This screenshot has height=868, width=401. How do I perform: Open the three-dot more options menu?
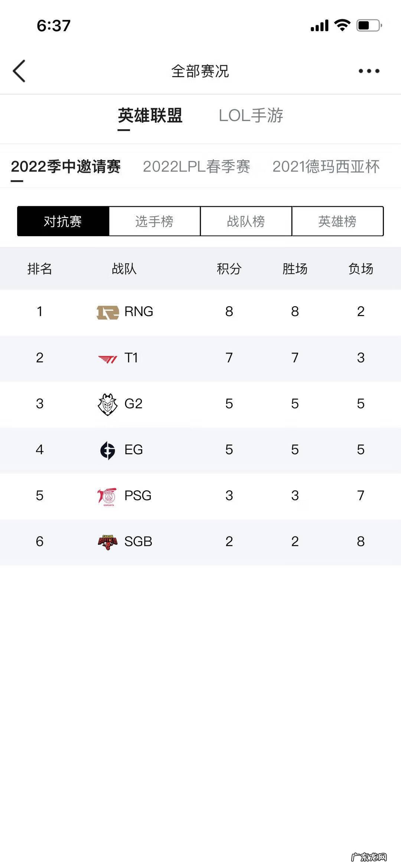click(369, 71)
